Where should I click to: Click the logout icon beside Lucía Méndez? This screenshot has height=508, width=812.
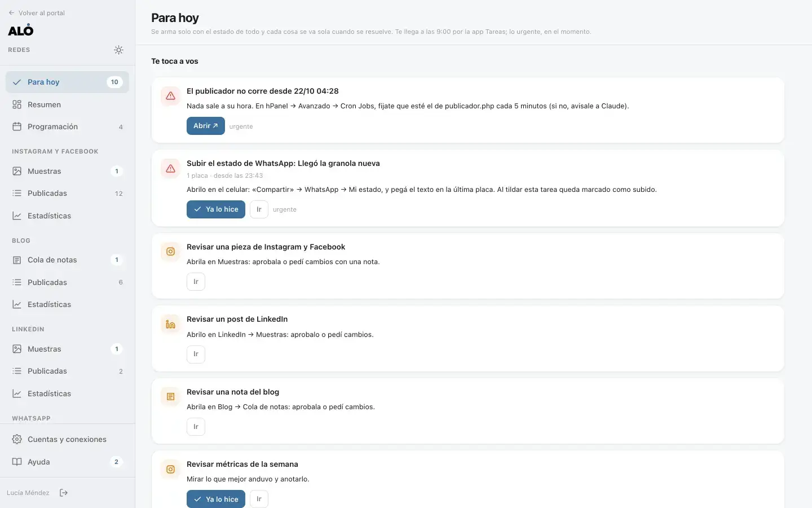tap(64, 493)
